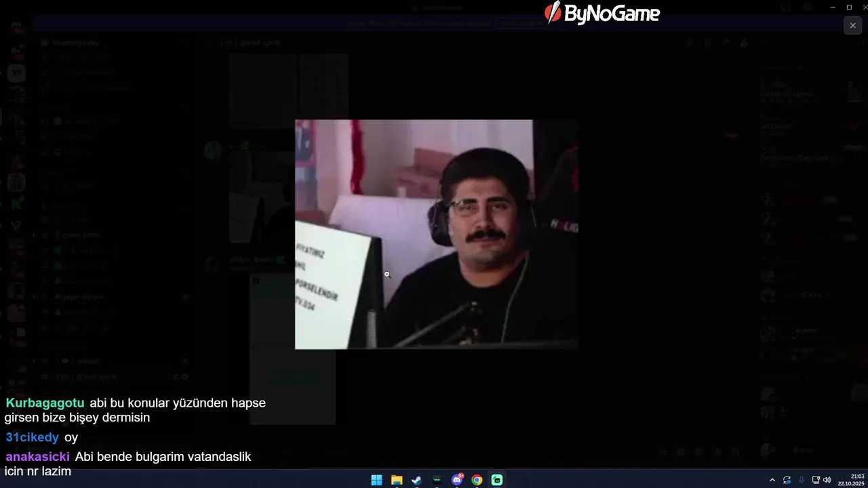Click the sync status tray icon
Image resolution: width=868 pixels, height=488 pixels.
(x=787, y=480)
